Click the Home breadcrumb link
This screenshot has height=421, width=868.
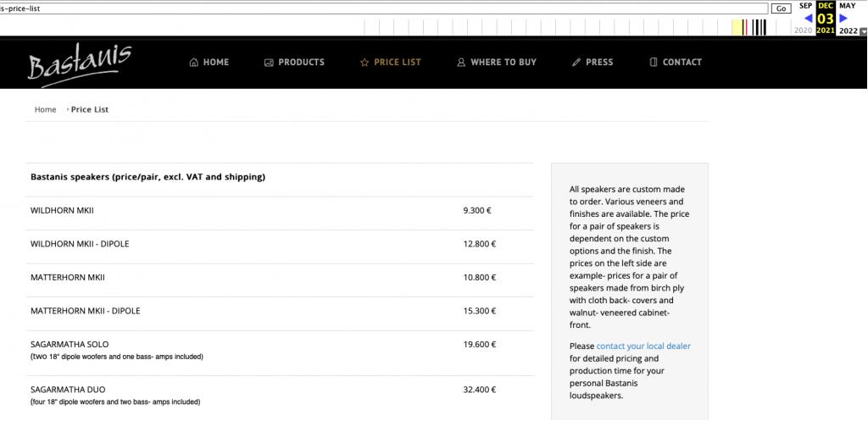(x=45, y=109)
